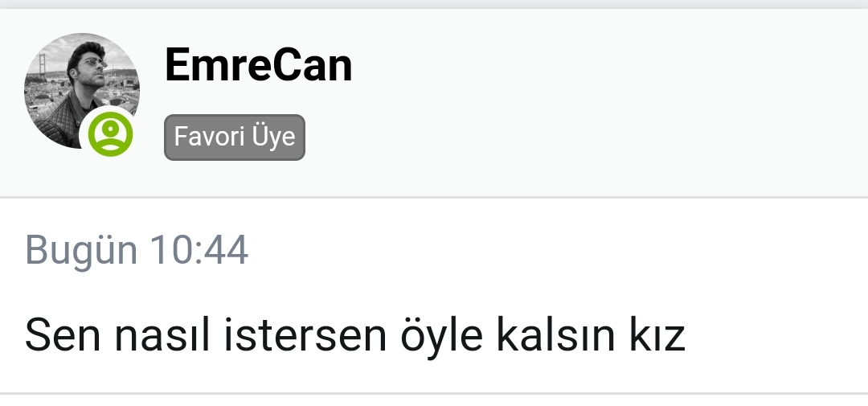Click the word "Sen" in the message
The width and height of the screenshot is (868, 406).
pos(63,334)
